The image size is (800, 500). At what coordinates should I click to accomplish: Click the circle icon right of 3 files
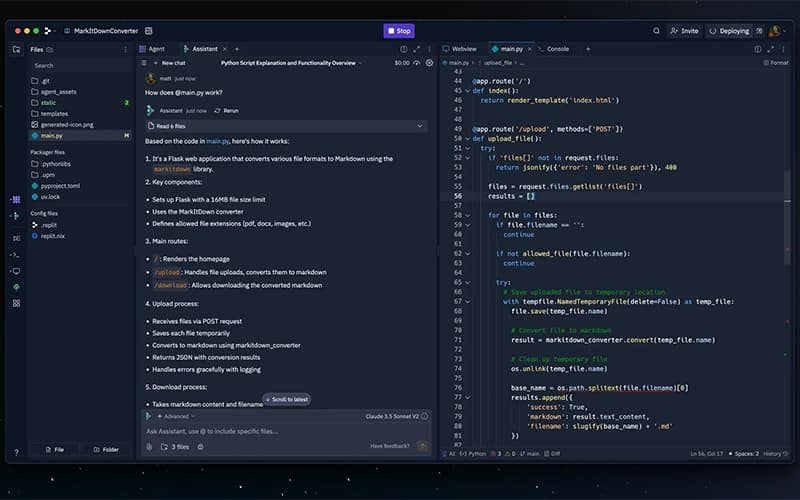coord(201,446)
